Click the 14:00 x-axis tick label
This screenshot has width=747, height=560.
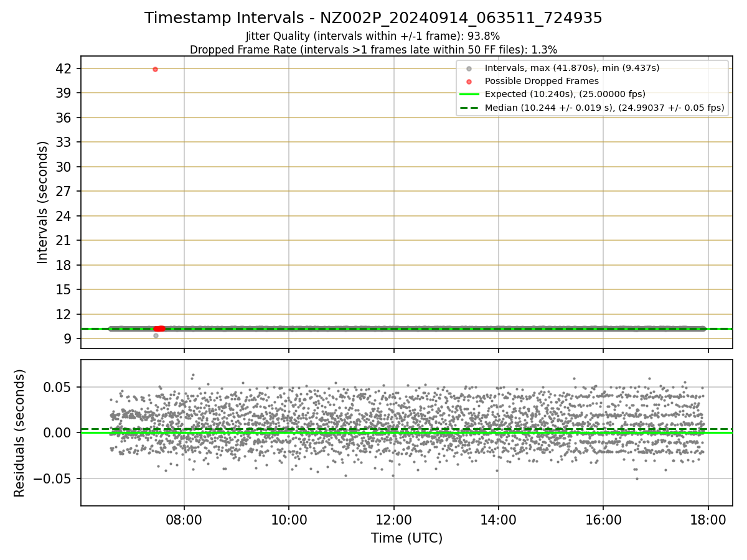pos(498,520)
